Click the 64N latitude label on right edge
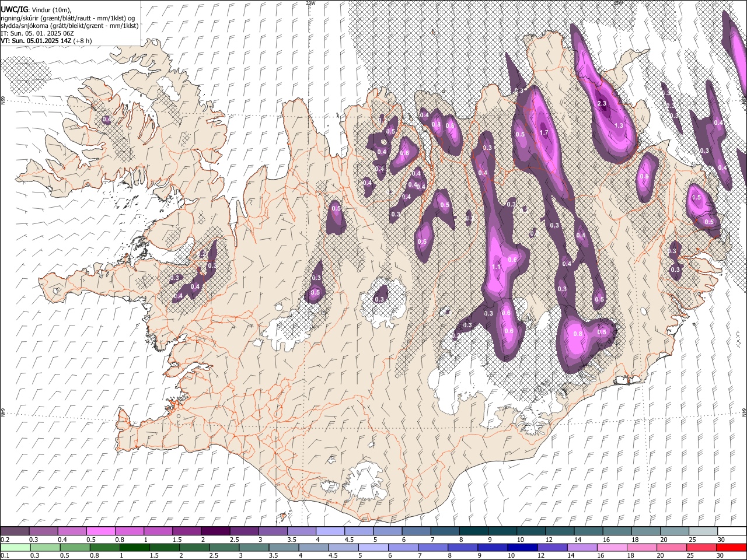 point(744,412)
